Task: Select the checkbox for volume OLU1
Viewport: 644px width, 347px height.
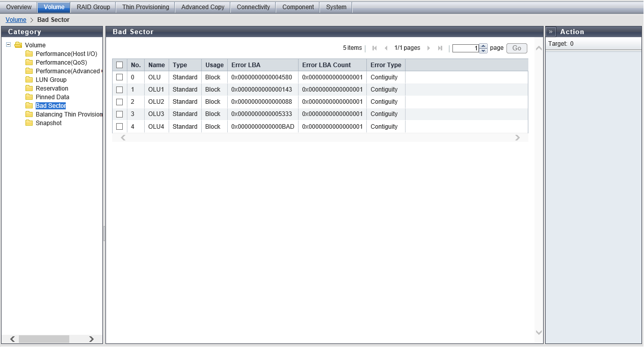Action: (120, 90)
